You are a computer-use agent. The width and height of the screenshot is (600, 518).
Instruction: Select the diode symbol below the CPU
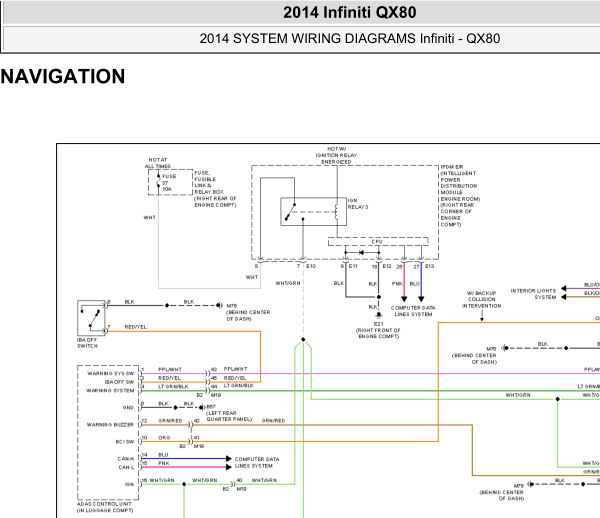(362, 252)
